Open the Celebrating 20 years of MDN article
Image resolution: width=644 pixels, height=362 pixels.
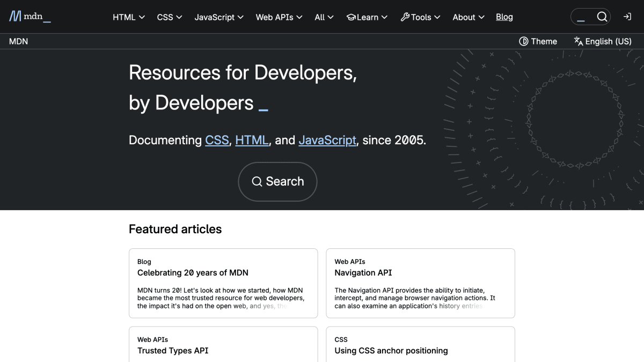coord(193,272)
